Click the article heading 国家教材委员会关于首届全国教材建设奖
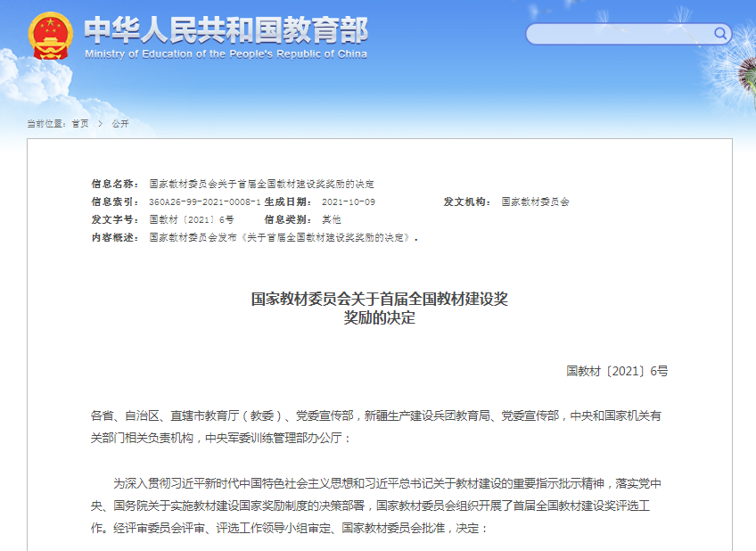Viewport: 756px width, 551px height. tap(380, 299)
